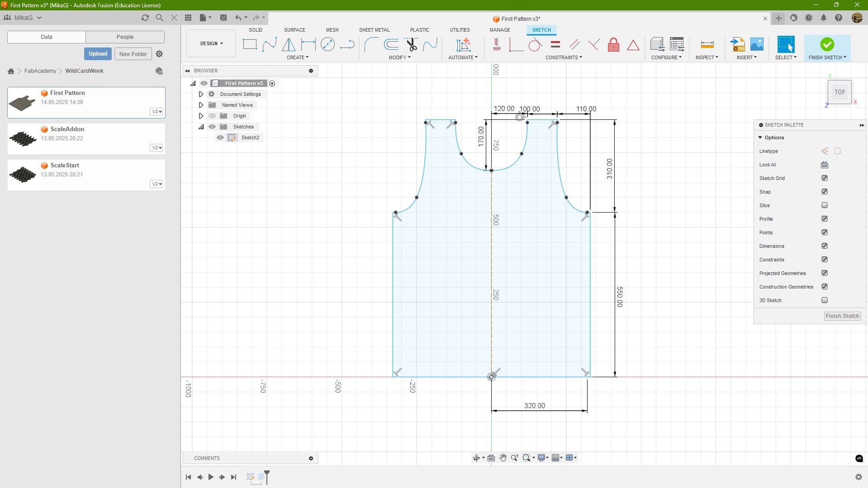Expand the Named Views tree node
868x488 pixels.
pyautogui.click(x=201, y=105)
